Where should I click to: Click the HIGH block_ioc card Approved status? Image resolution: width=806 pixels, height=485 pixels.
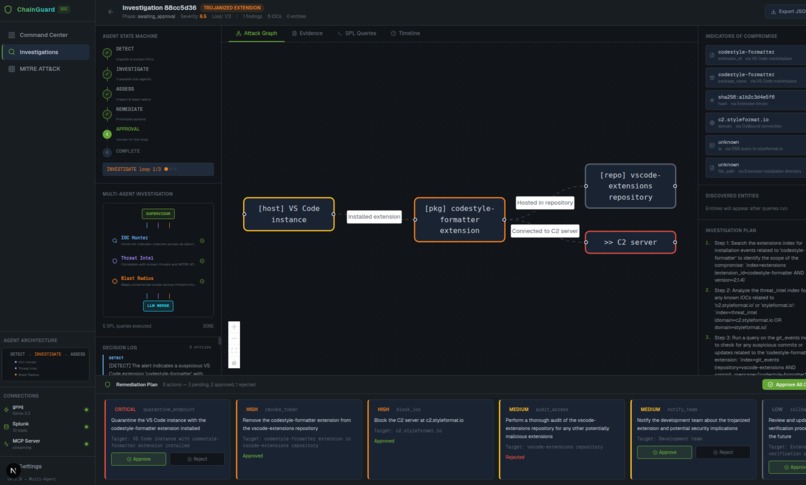[x=384, y=441]
